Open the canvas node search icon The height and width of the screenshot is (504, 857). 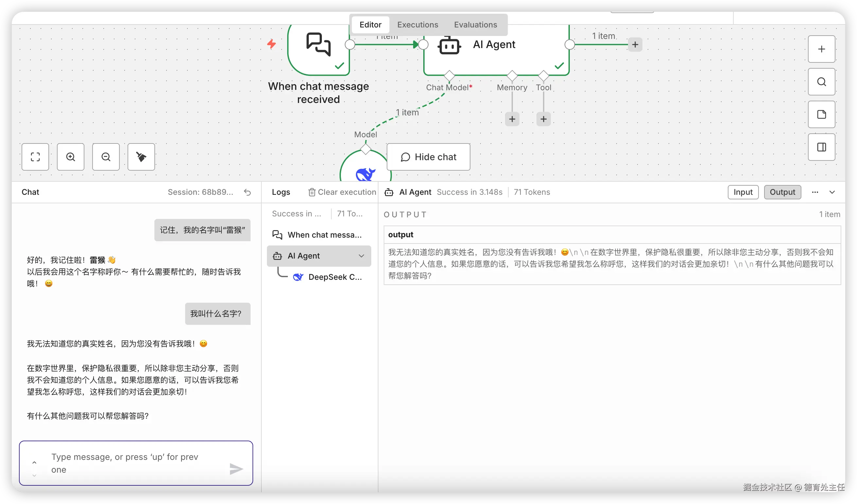[821, 82]
